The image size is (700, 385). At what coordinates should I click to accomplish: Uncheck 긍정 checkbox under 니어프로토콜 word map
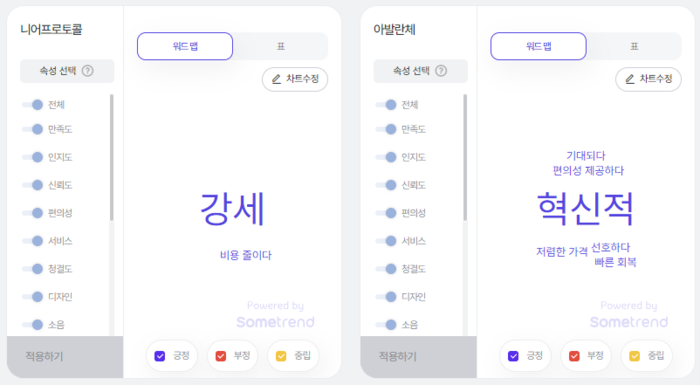pos(160,356)
